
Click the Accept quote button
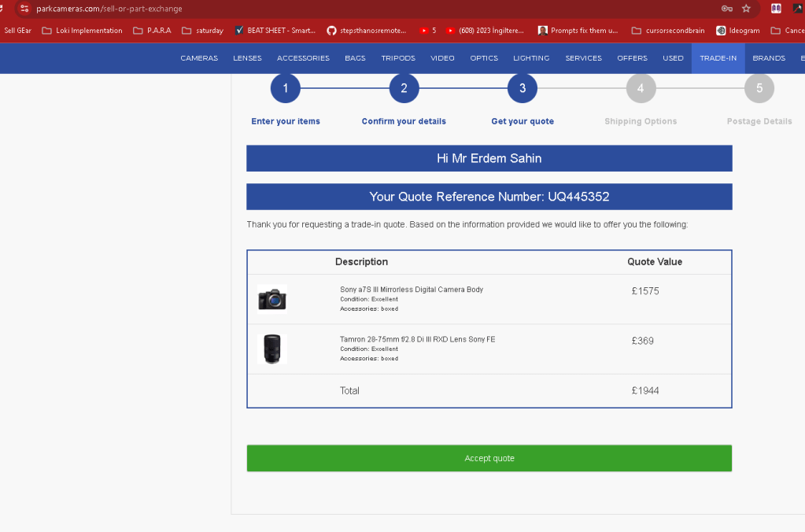tap(489, 458)
